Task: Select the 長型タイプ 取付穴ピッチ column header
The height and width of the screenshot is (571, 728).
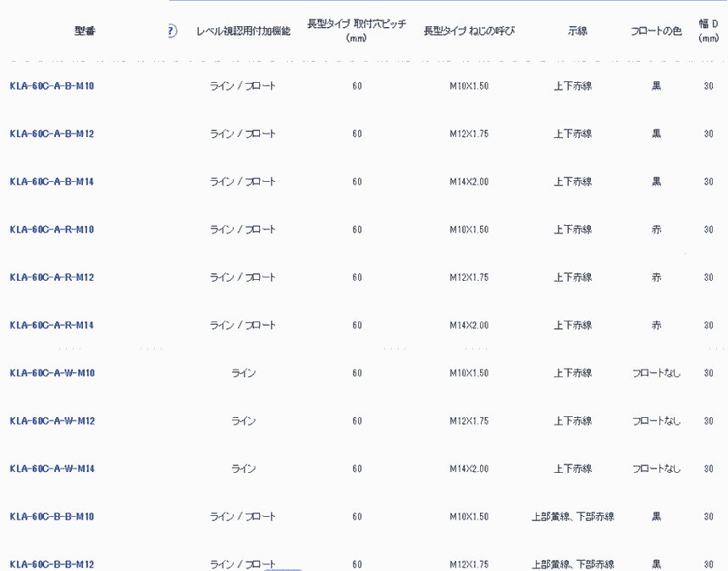Action: (356, 30)
